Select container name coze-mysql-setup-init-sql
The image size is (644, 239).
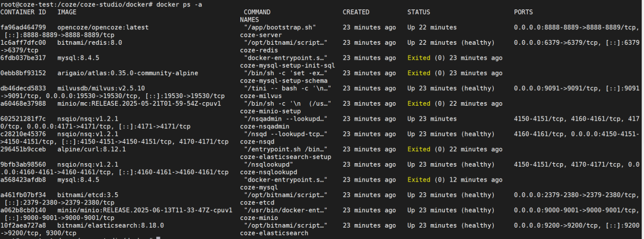pyautogui.click(x=287, y=65)
